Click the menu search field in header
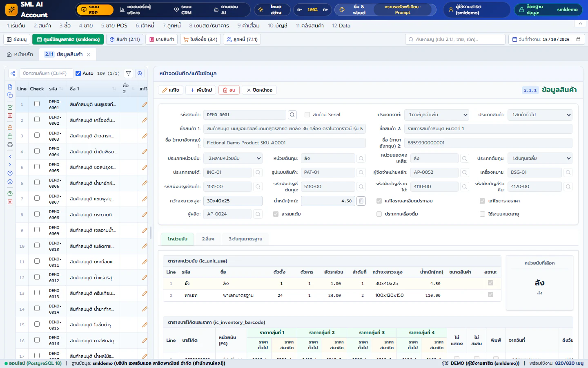588x368 pixels. pyautogui.click(x=455, y=39)
